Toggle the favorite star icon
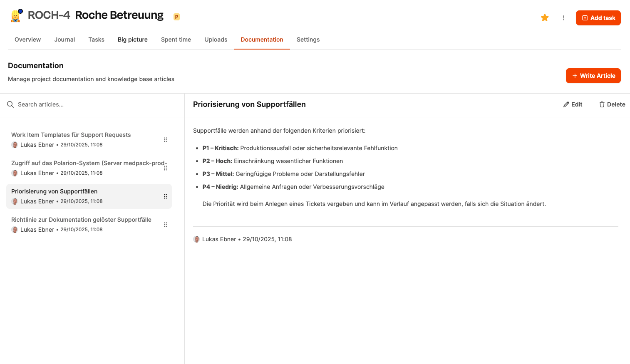Viewport: 630px width, 364px height. click(x=545, y=17)
